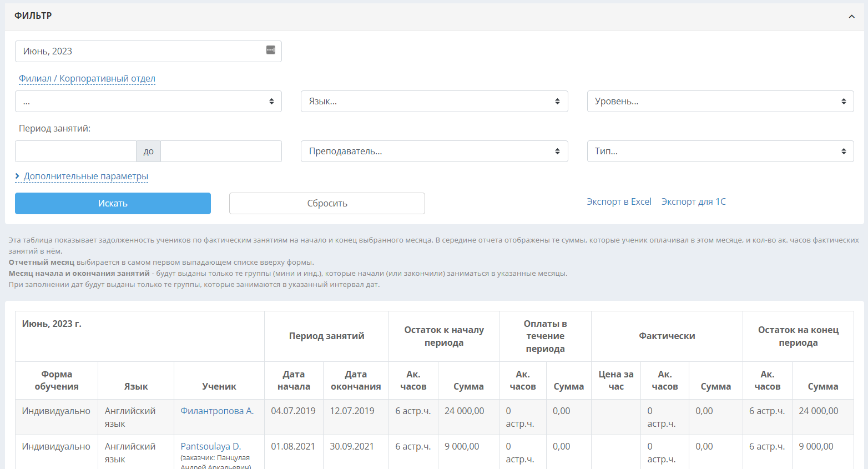
Task: Click the Дата окончания column header
Action: click(356, 380)
